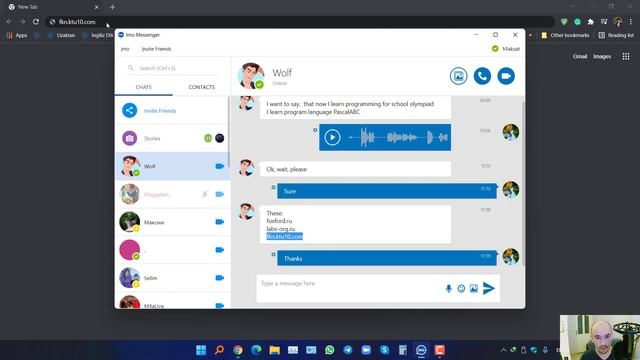Open the Selim chat
This screenshot has height=360, width=640.
pos(172,278)
